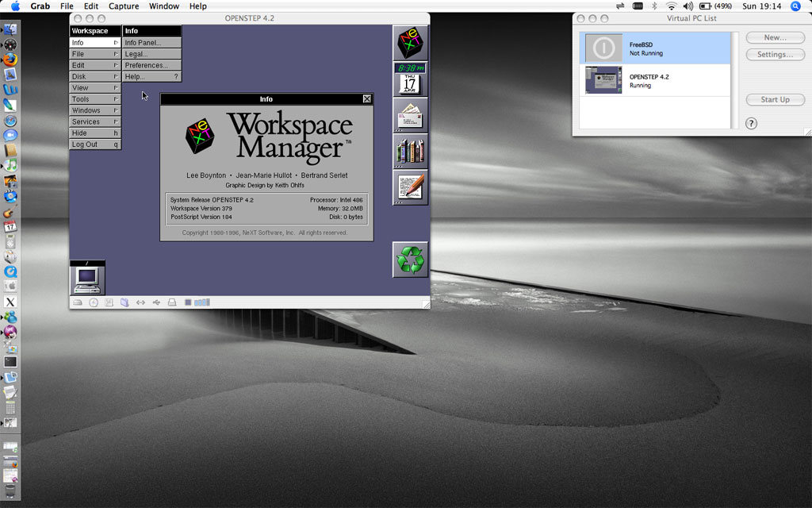This screenshot has height=508, width=812.
Task: Click the computer icon in the lower-left workspace
Action: (87, 278)
